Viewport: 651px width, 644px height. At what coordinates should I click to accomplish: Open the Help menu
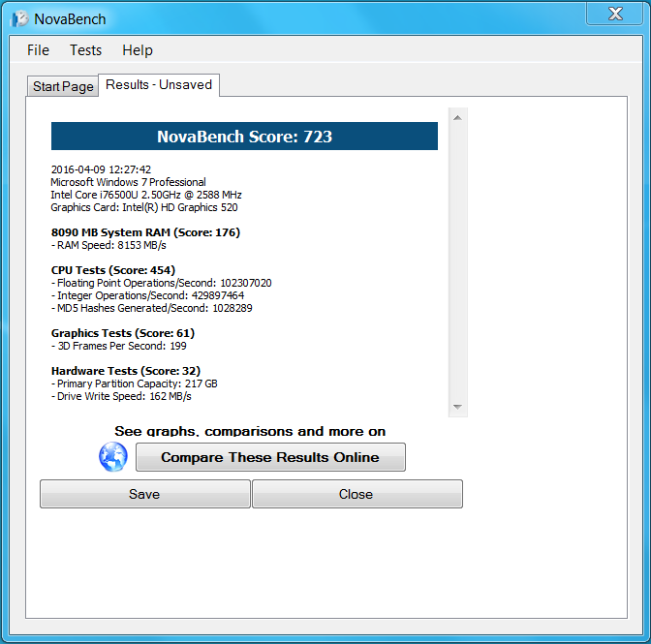coord(138,50)
